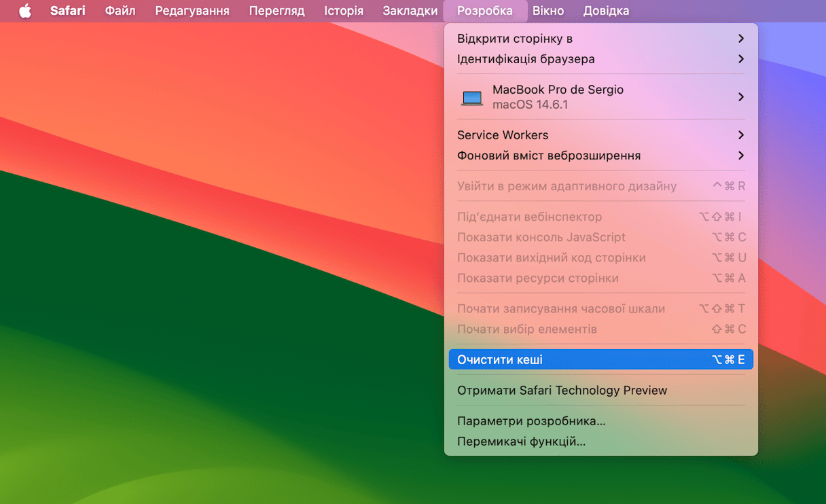
Task: Expand MacBook Pro de Sergio device submenu
Action: (600, 97)
